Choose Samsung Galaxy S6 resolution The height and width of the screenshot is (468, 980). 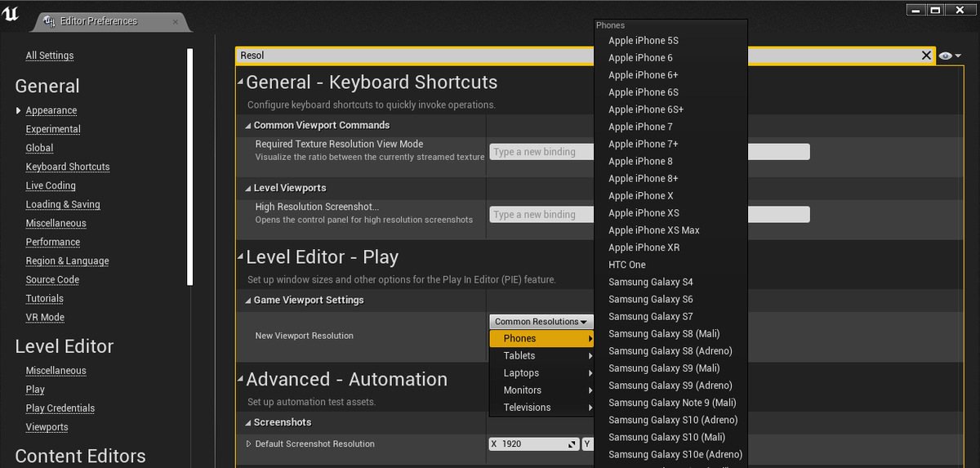(x=670, y=299)
